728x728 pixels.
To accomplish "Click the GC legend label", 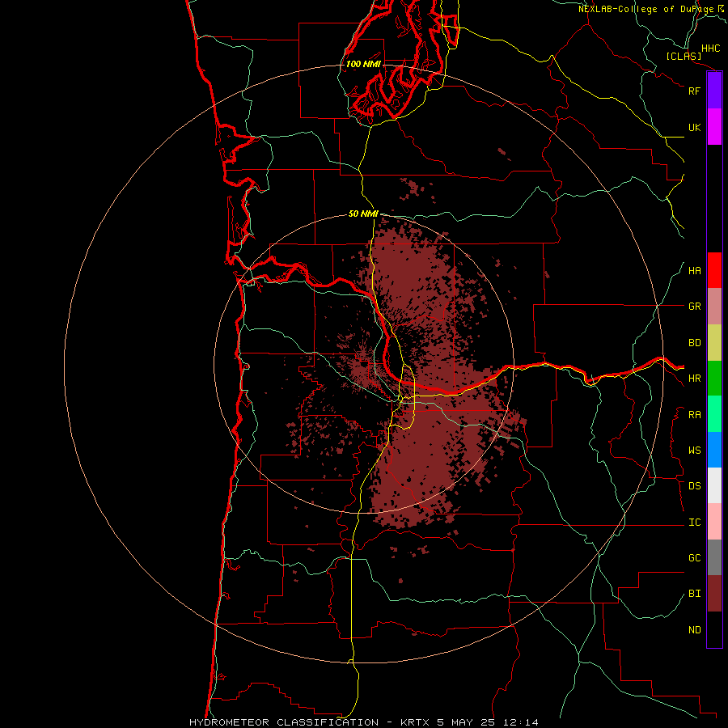I will click(695, 558).
